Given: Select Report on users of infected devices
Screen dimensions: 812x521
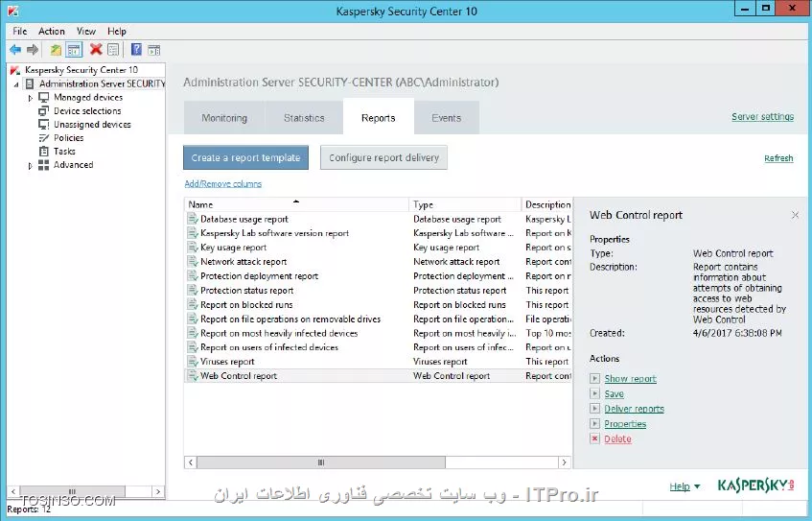Looking at the screenshot, I should [x=378, y=347].
